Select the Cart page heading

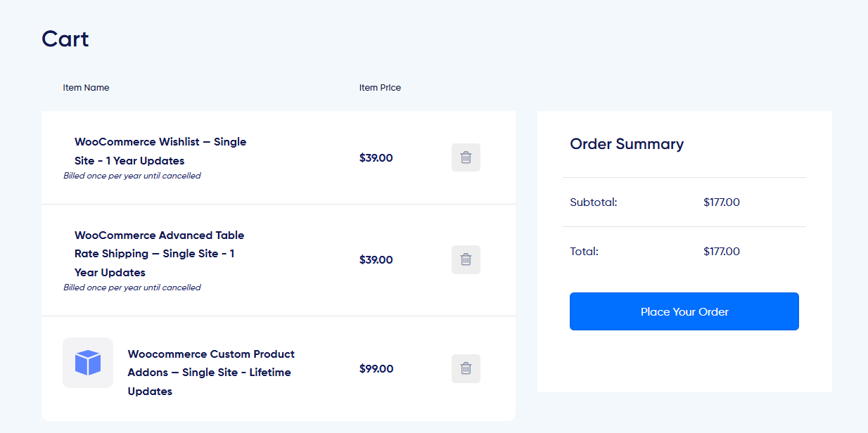point(65,39)
